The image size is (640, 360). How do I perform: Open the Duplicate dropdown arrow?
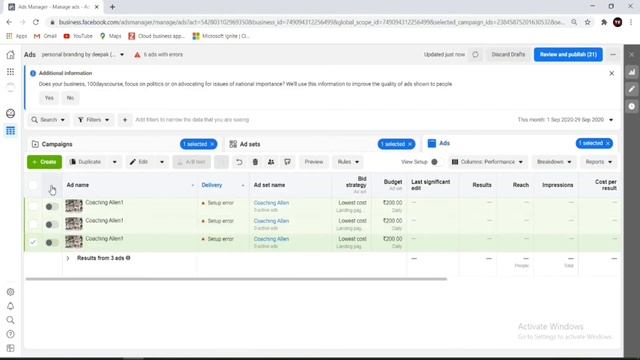pos(115,162)
